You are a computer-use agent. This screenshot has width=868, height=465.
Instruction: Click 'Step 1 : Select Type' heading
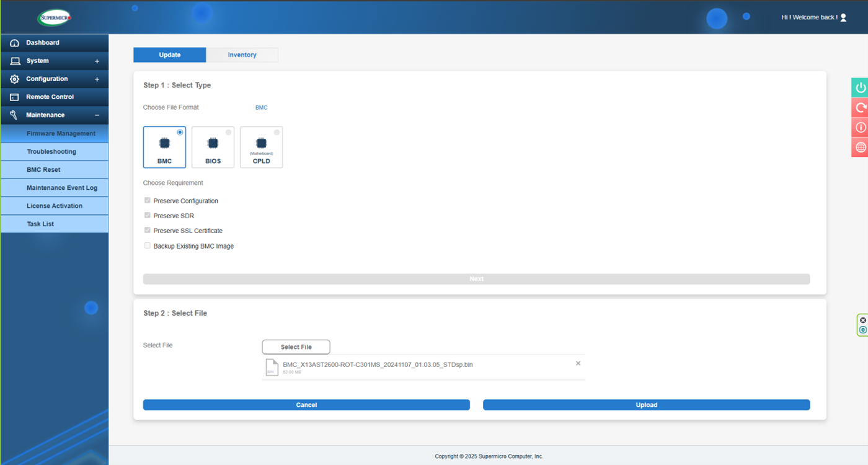177,86
